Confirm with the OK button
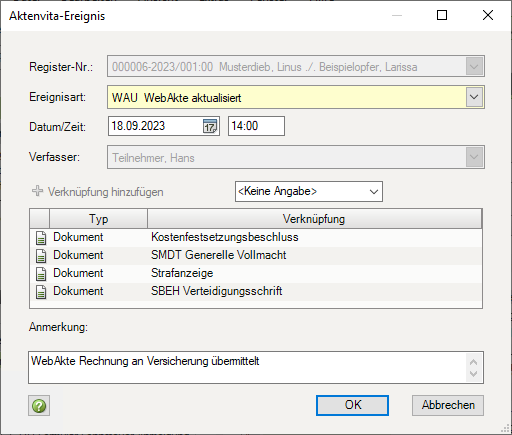512x435 pixels. click(352, 405)
